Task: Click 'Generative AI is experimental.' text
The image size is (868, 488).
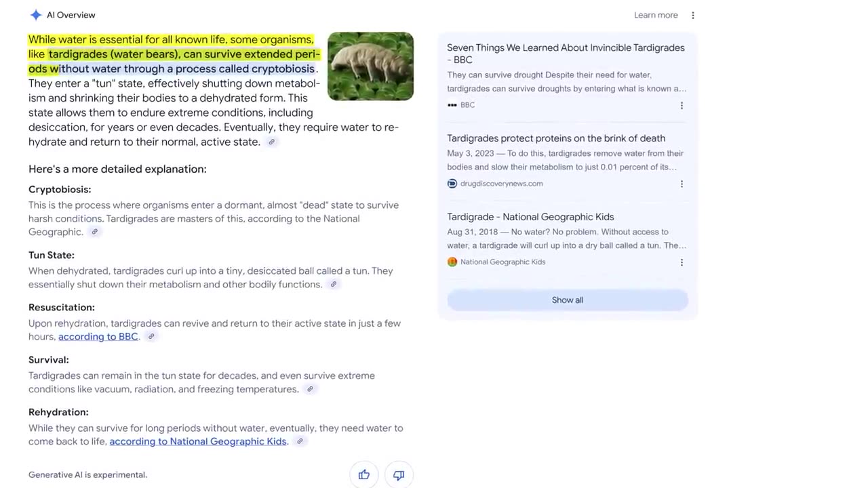Action: (87, 474)
